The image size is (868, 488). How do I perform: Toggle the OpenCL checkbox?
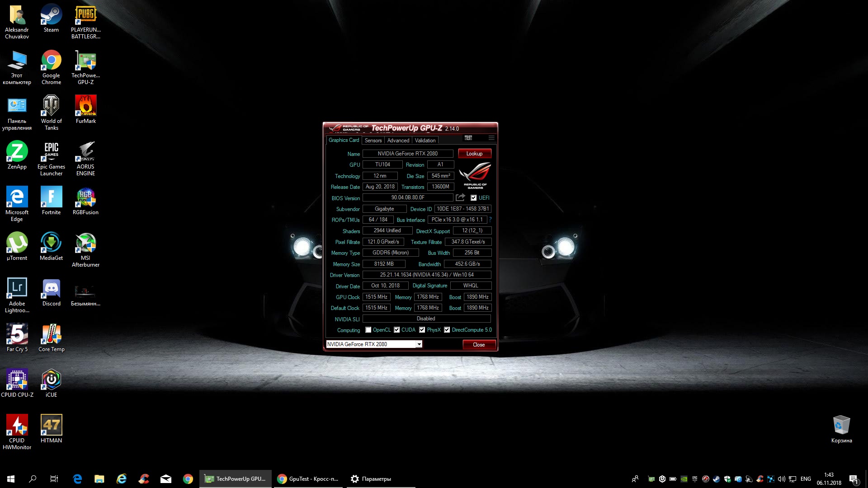point(368,330)
